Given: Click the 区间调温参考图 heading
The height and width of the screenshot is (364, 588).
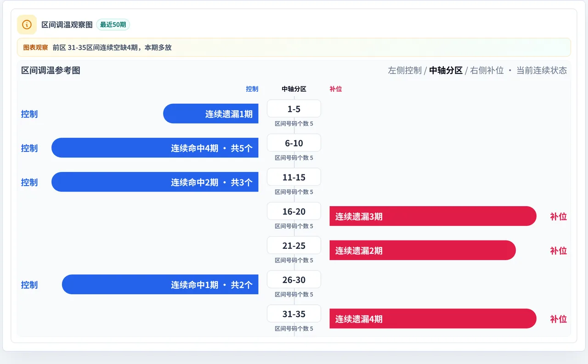Looking at the screenshot, I should [51, 70].
